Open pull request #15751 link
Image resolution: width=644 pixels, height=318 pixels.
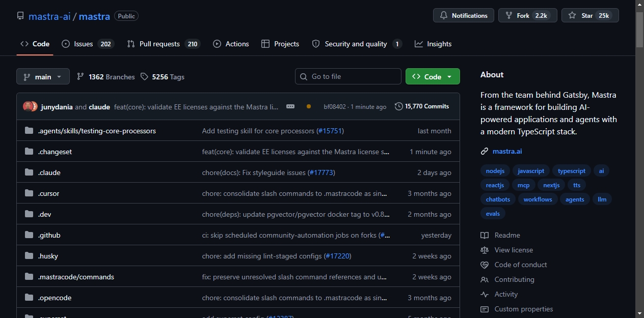(x=330, y=131)
